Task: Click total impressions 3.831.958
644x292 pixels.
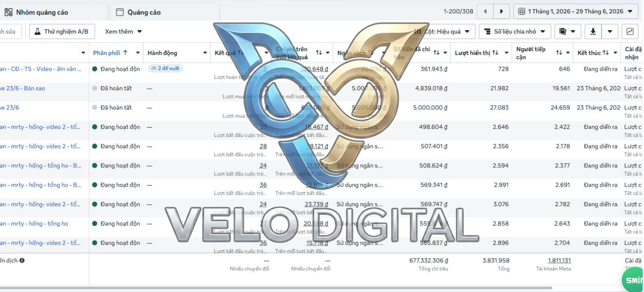Action: [496, 261]
